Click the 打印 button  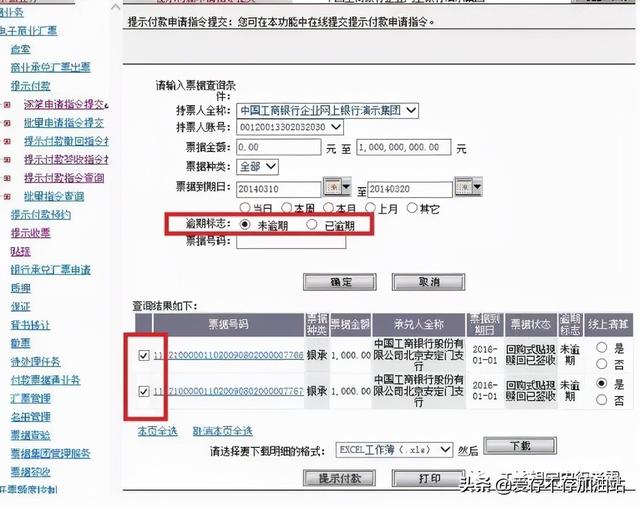[x=429, y=478]
